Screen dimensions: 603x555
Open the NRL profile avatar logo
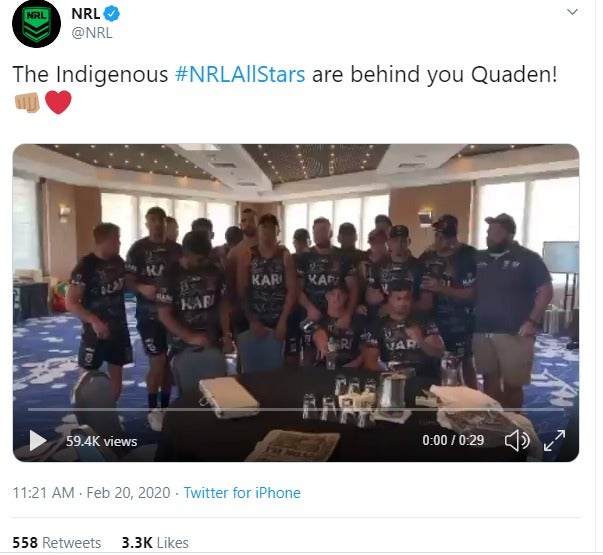[x=37, y=24]
